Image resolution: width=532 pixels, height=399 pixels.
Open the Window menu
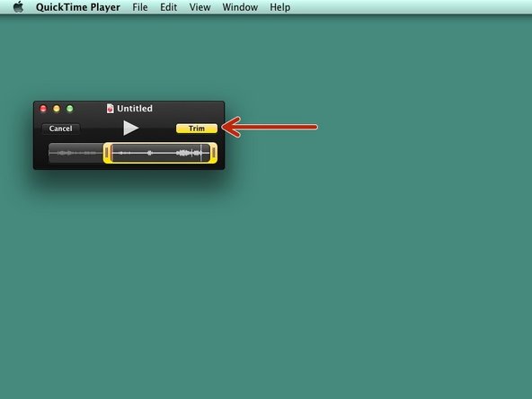[x=240, y=7]
